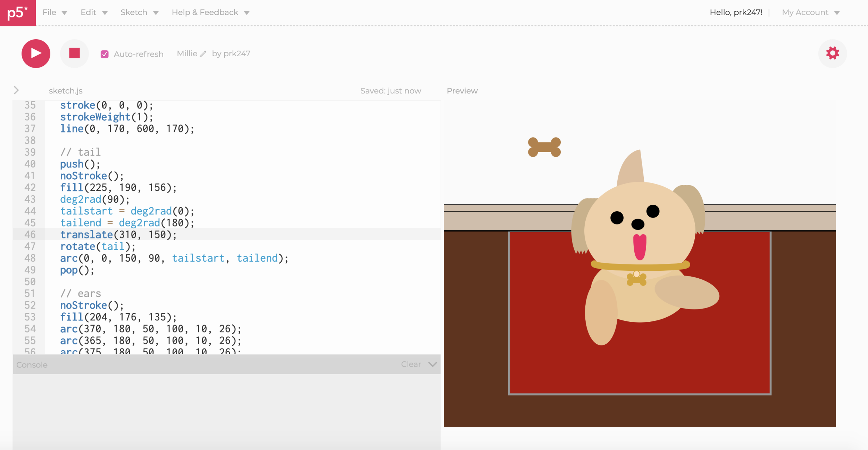
Task: Click the Edit menu dropdown arrow
Action: (105, 13)
